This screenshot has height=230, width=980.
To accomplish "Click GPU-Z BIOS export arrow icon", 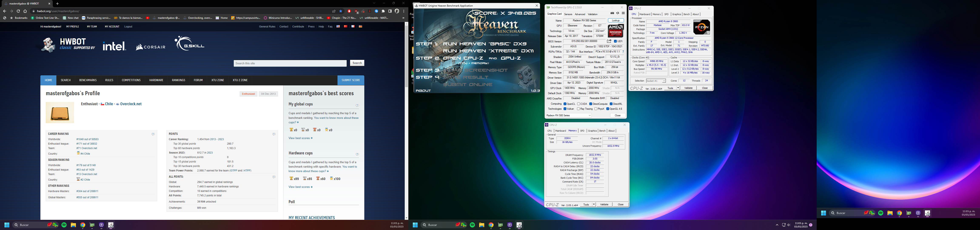I will pyautogui.click(x=609, y=41).
